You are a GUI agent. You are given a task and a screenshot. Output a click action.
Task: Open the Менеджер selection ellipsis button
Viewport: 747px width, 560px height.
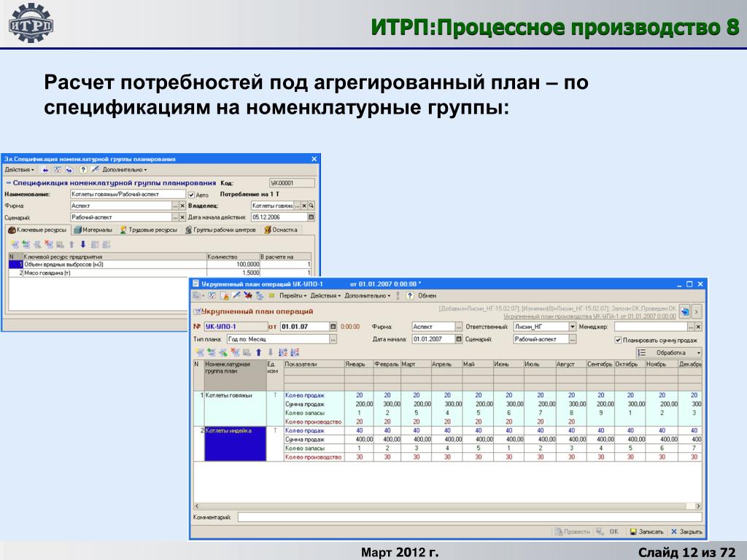tap(692, 327)
